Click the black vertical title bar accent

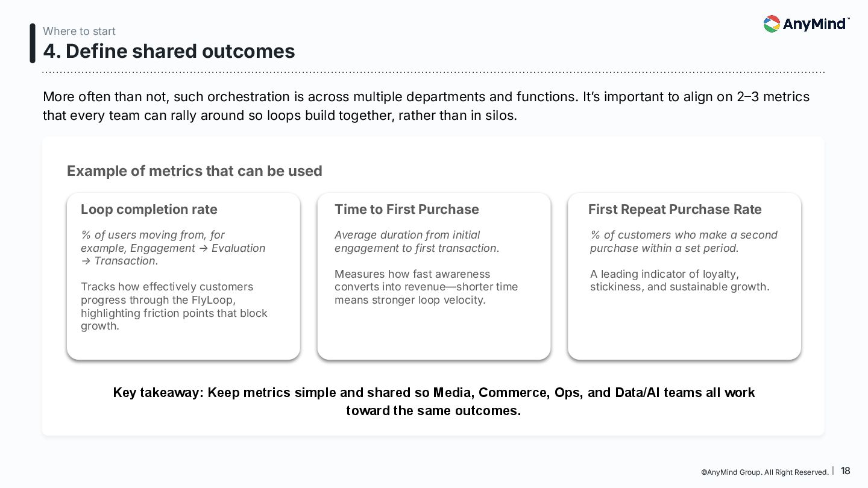click(x=33, y=43)
